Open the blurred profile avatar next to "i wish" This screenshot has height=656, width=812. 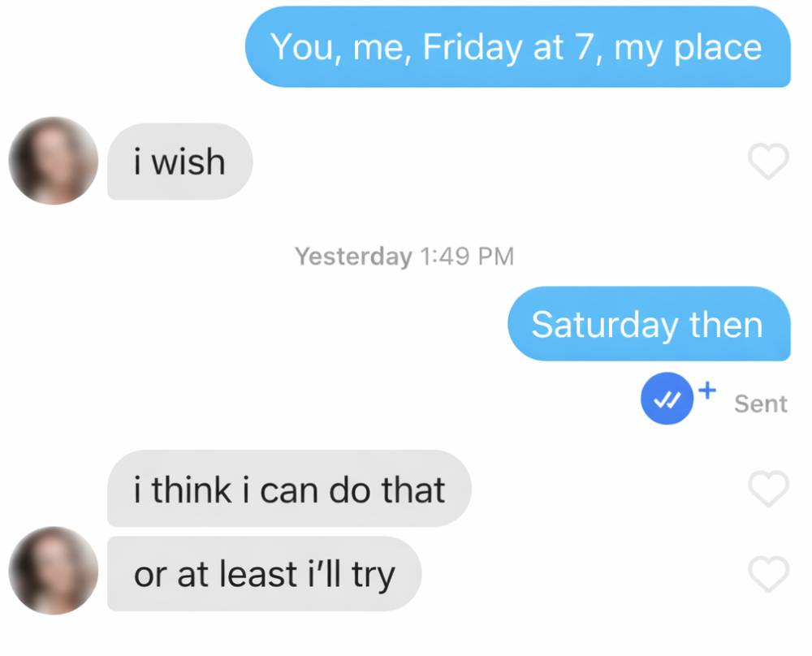[x=52, y=160]
